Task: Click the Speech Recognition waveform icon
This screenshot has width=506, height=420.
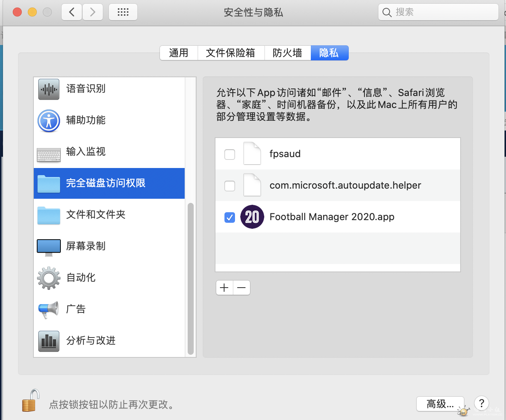Action: click(49, 89)
